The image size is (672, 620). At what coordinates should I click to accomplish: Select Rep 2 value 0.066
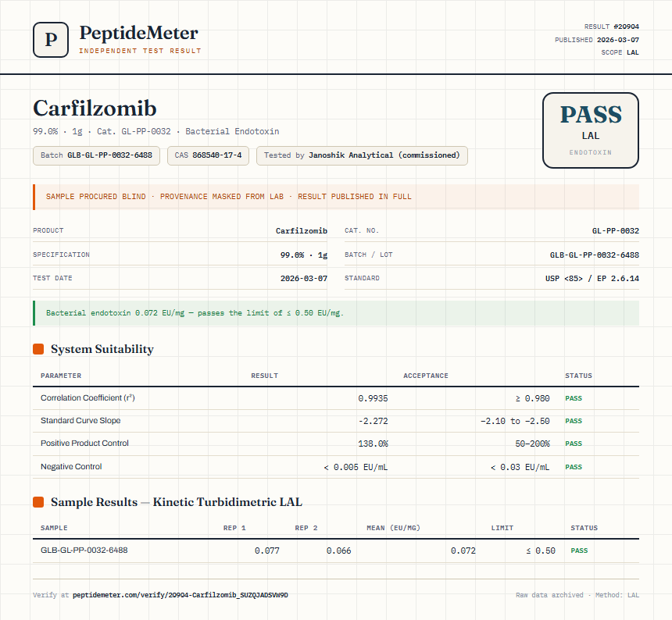click(x=338, y=551)
